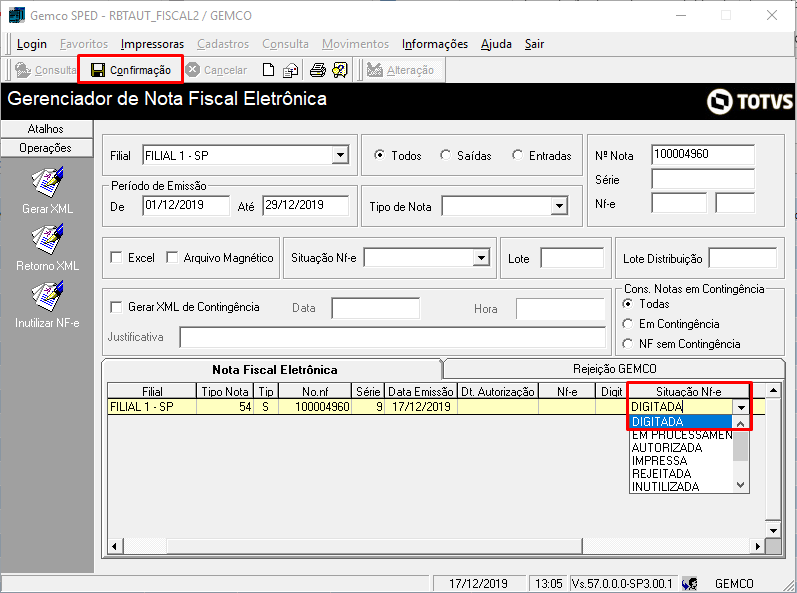Open the Situação Nf-e filter dropdown
Viewport: 797px width, 593px height.
click(x=481, y=258)
